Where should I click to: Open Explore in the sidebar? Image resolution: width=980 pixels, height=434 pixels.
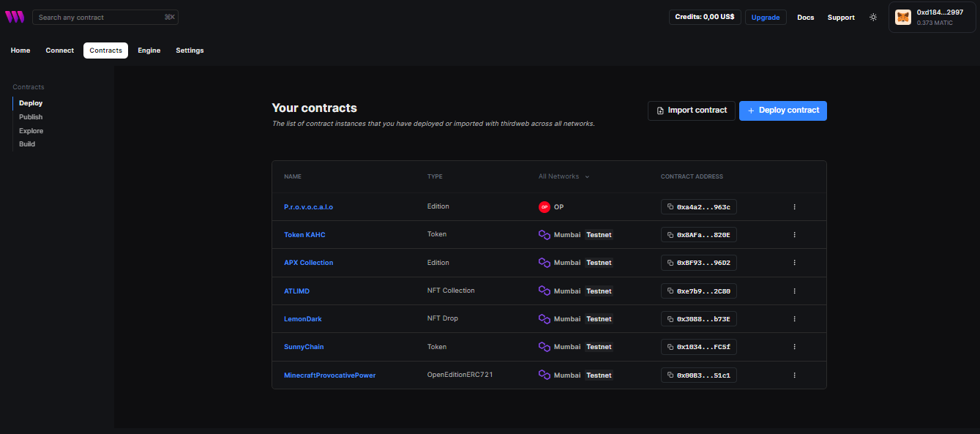31,131
